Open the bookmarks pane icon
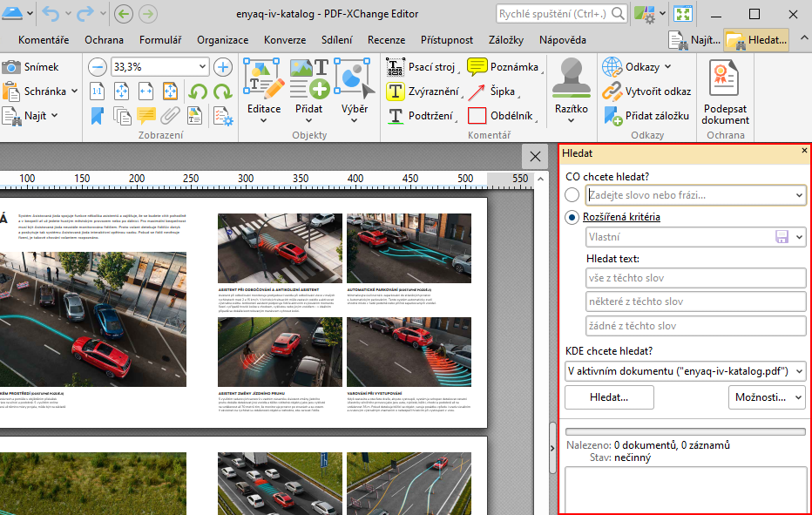The image size is (812, 515). pos(97,116)
